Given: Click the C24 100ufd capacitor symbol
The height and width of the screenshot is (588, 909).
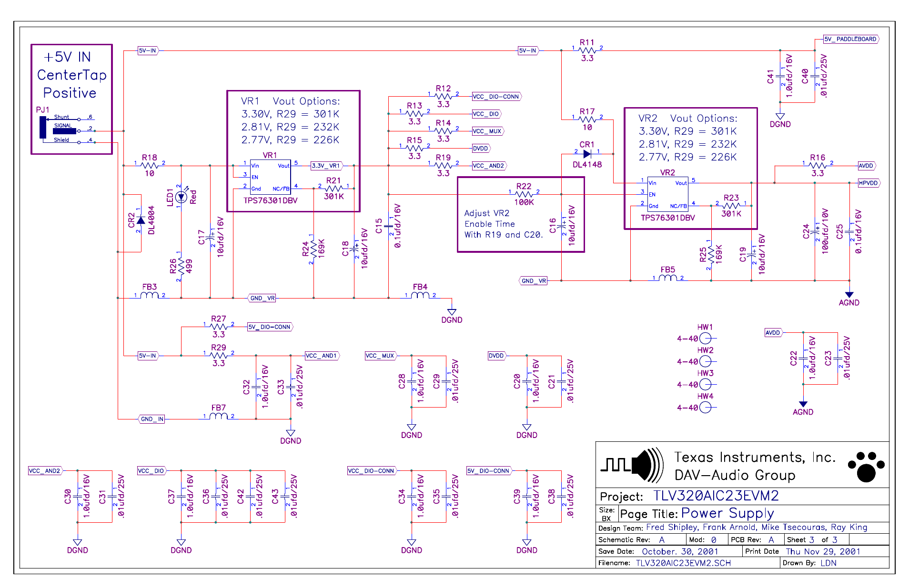Looking at the screenshot, I should (x=815, y=231).
